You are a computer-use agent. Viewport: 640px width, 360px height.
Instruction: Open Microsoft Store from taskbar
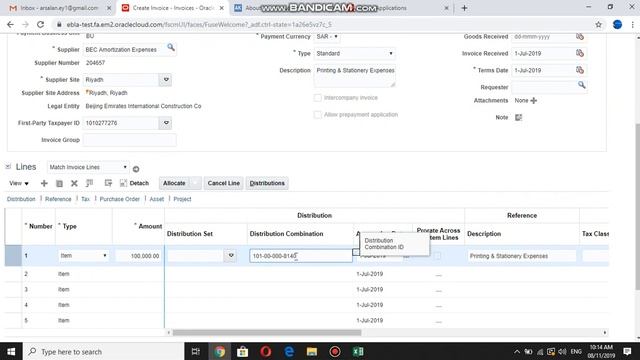pyautogui.click(x=242, y=351)
